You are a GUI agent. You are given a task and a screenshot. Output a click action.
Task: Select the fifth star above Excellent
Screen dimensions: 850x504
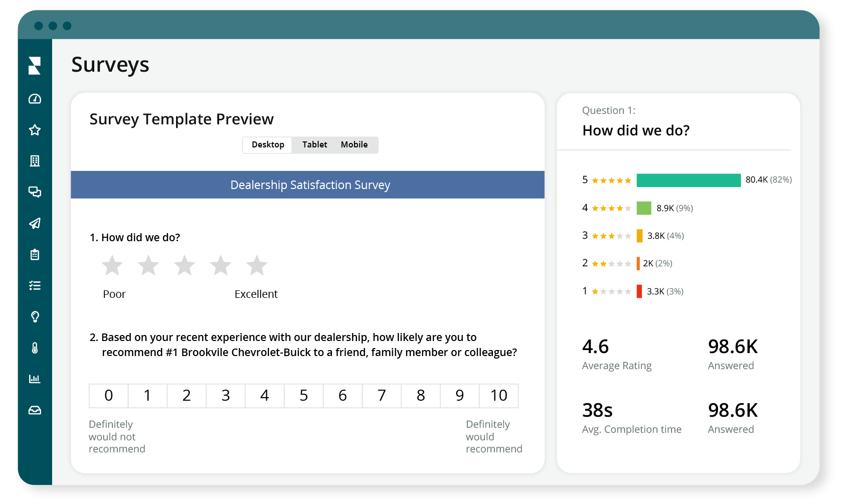point(257,265)
